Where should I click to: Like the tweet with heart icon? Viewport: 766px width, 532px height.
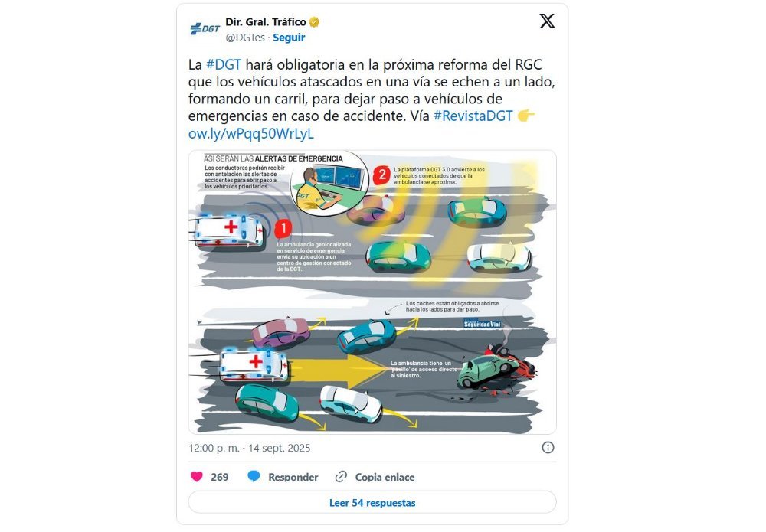(x=196, y=477)
